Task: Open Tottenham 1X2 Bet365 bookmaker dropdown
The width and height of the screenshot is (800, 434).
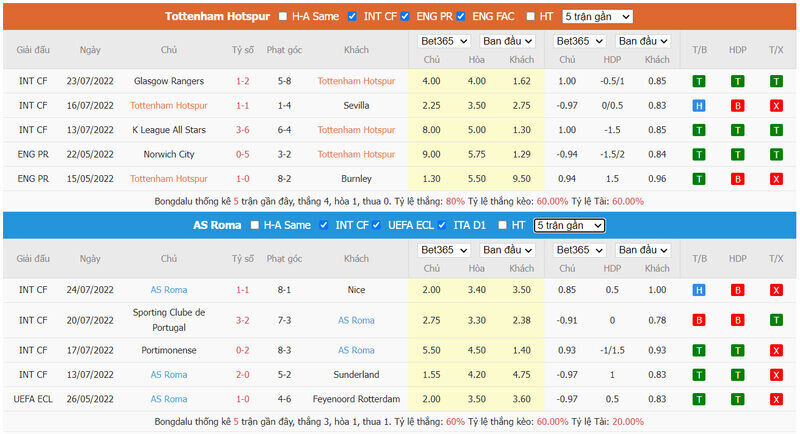Action: pos(444,41)
